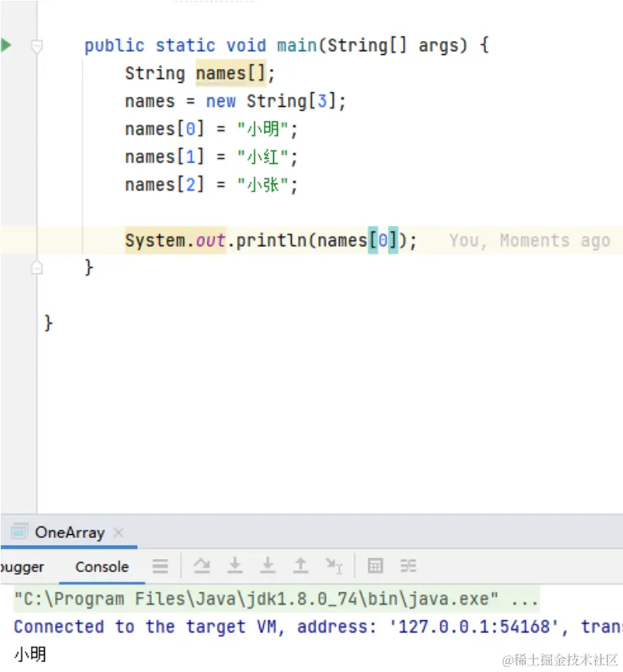Image resolution: width=623 pixels, height=672 pixels.
Task: Click the fold end marker at closing brace
Action: pos(37,268)
